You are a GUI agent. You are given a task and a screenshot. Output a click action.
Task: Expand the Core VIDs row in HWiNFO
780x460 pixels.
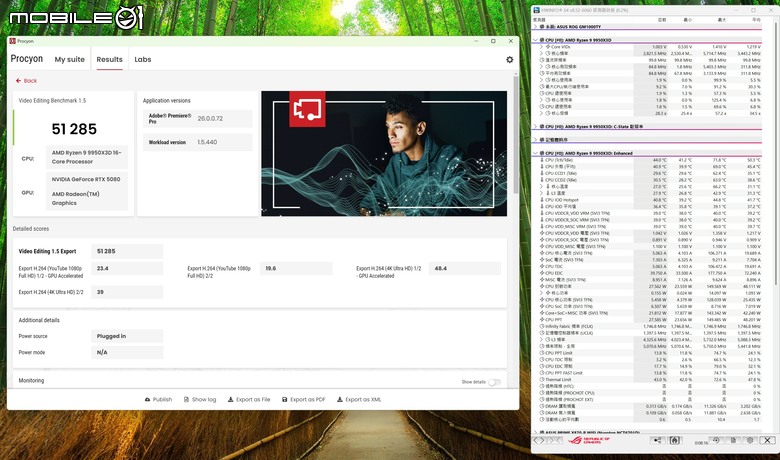pos(541,47)
